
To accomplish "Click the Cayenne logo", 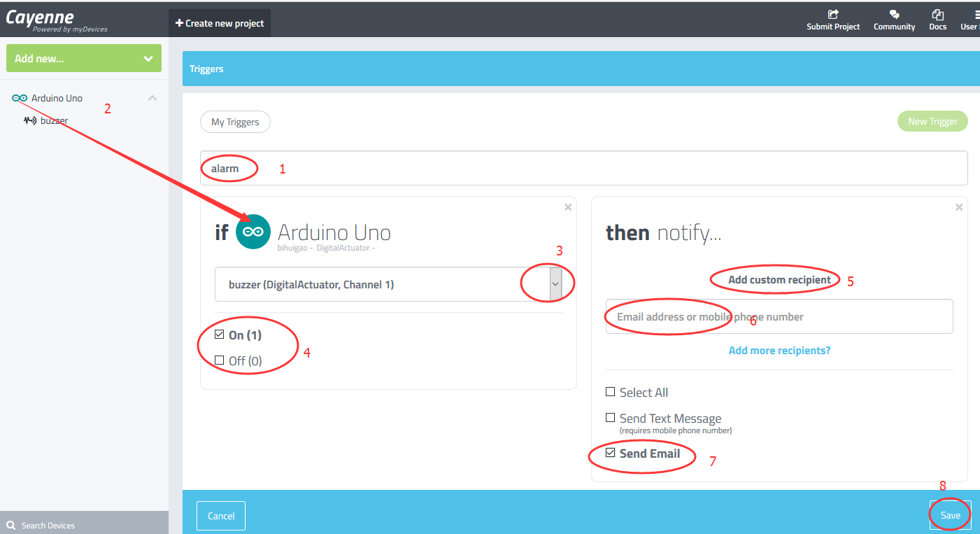I will click(x=56, y=20).
